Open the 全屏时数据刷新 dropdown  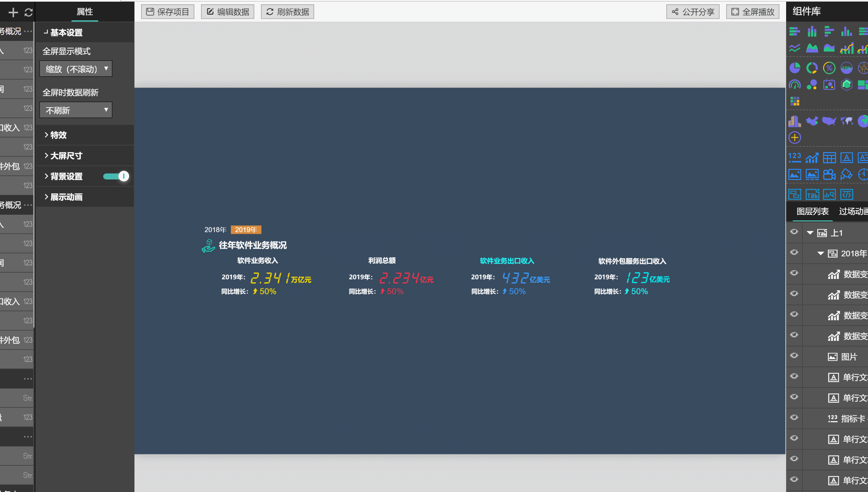[x=76, y=110]
